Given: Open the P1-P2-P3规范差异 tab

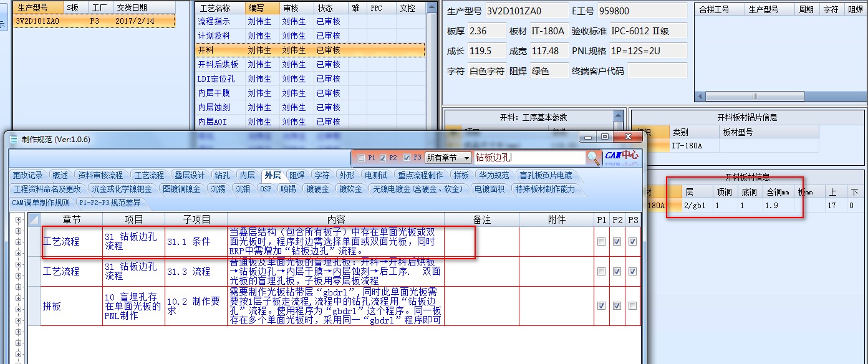Looking at the screenshot, I should click(x=110, y=203).
